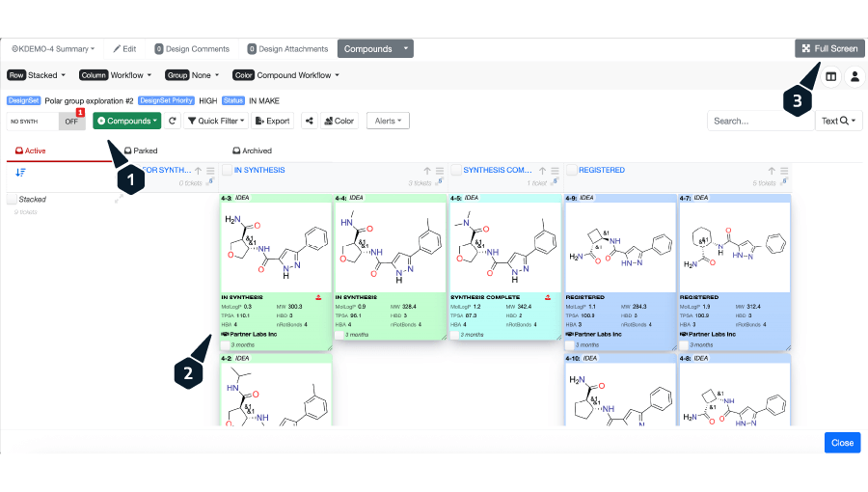Tick the checkbox on compound card 4-9
Viewport: 868px width, 492px height.
tap(569, 344)
